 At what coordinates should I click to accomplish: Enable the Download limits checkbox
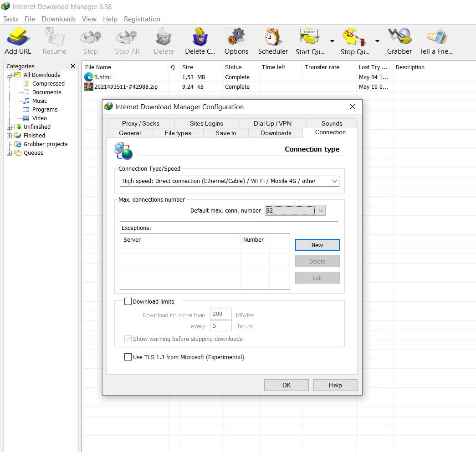[128, 301]
